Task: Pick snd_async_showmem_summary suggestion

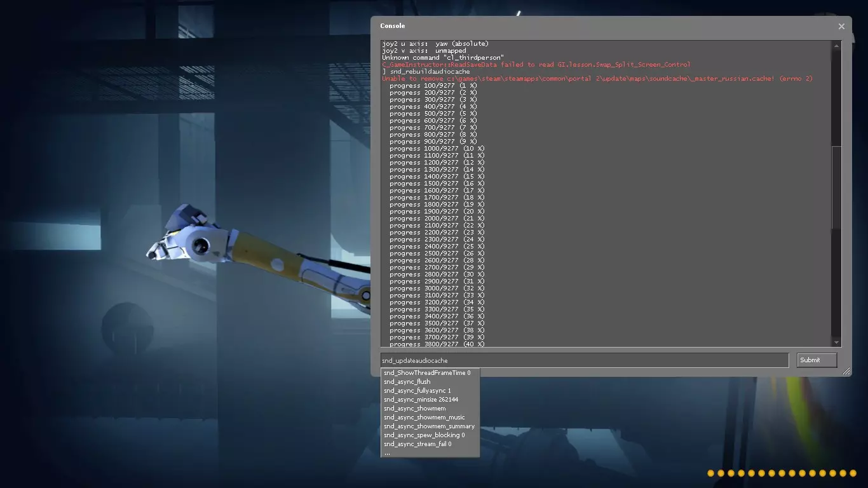Action: (x=429, y=426)
